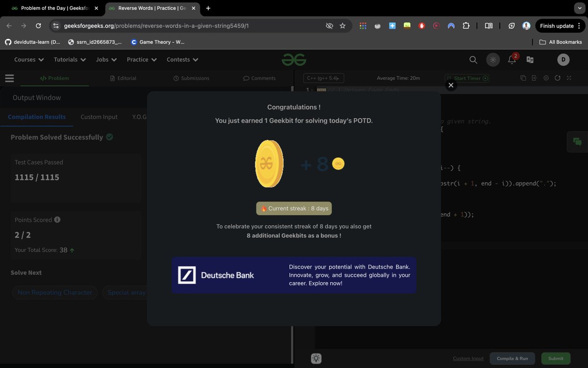This screenshot has width=588, height=368.
Task: Open Non Repeating Character suggested problem
Action: [55, 292]
